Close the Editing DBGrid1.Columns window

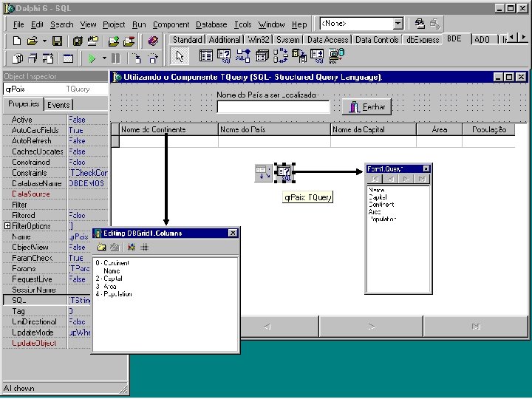tap(233, 233)
